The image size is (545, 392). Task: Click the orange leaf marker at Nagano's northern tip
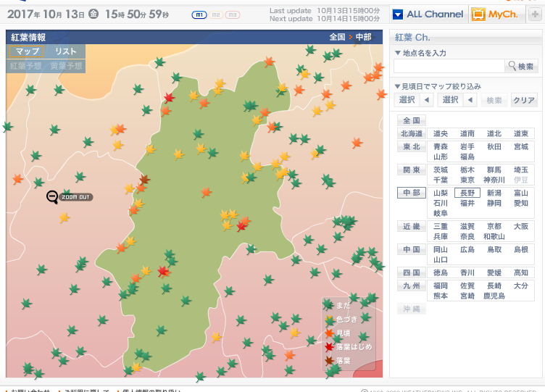point(269,62)
